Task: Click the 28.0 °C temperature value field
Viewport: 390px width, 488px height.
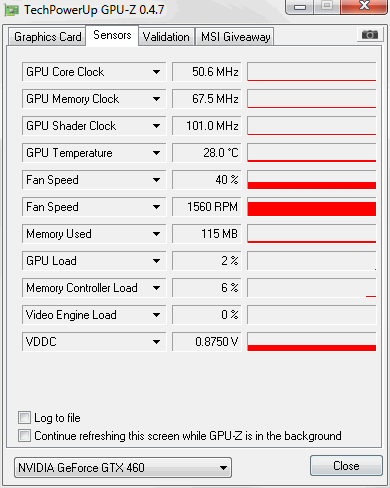Action: 207,153
